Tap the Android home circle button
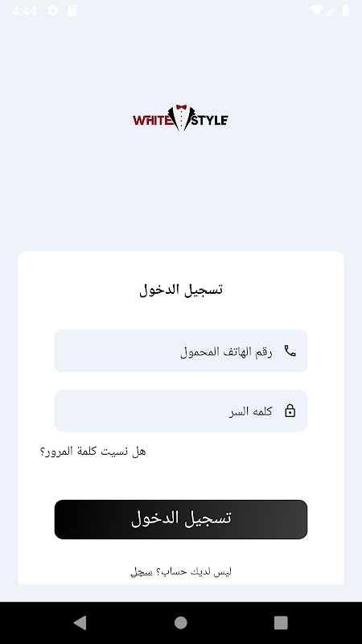Screen dimensions: 362x644 pyautogui.click(x=180, y=622)
